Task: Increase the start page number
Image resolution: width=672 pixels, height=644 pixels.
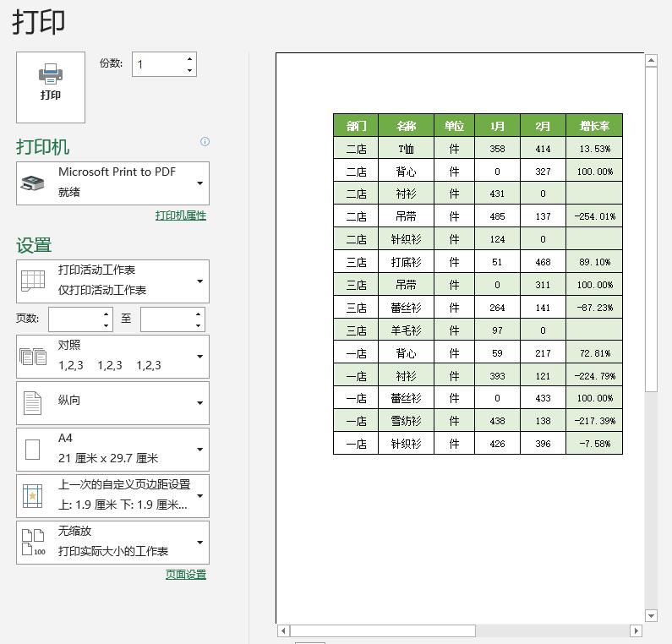Action: coord(106,314)
